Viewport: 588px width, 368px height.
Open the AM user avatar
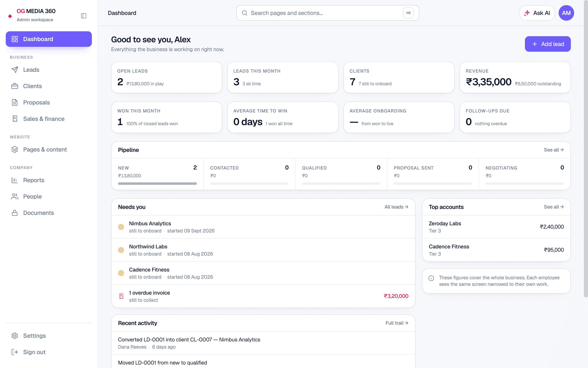tap(566, 13)
